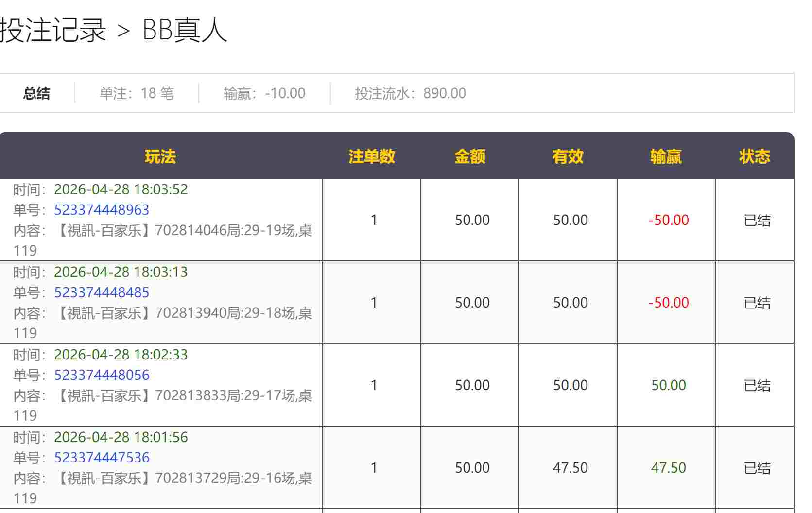
Task: Open order number 523374448963
Action: click(102, 210)
